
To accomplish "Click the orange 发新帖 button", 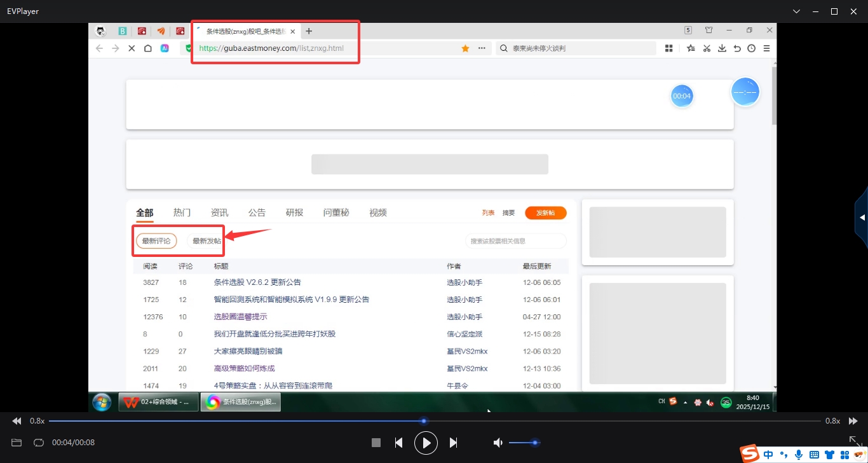I will (545, 213).
